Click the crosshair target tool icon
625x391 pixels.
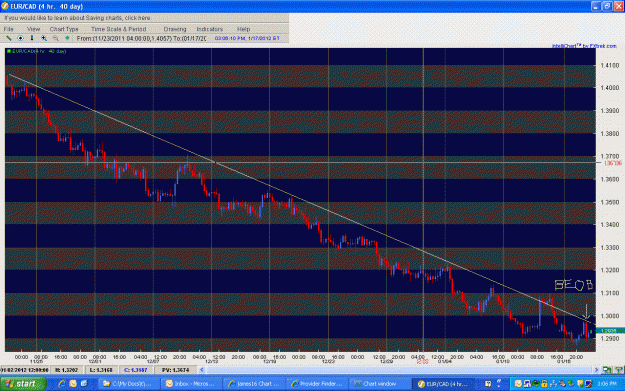20,38
